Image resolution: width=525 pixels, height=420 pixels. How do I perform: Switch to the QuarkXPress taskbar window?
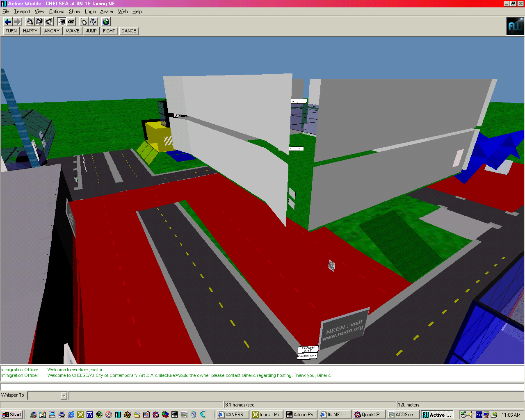pyautogui.click(x=369, y=415)
